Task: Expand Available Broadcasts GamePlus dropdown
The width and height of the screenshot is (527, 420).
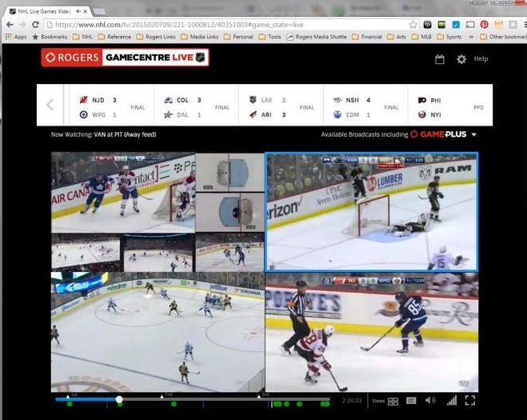Action: [x=474, y=134]
